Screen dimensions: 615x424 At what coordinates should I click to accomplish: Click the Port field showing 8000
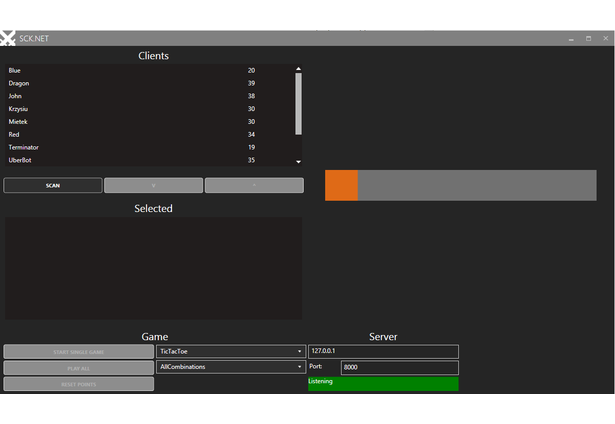click(400, 368)
